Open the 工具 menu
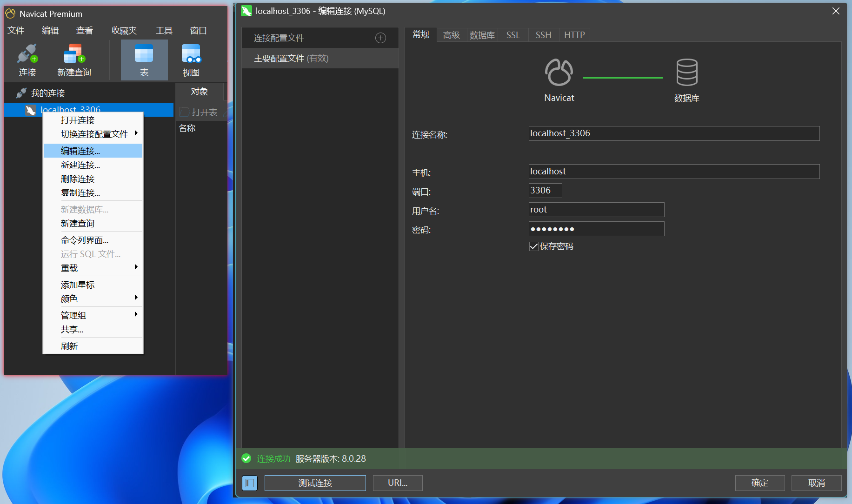The image size is (852, 504). [x=164, y=31]
